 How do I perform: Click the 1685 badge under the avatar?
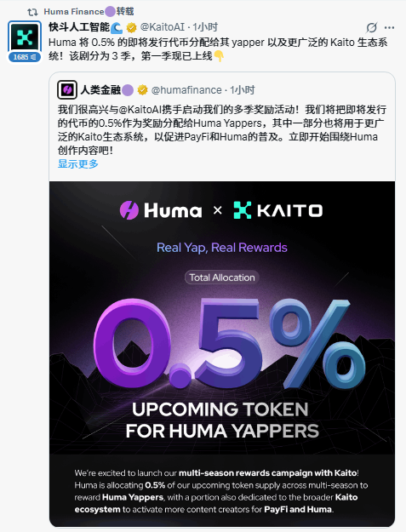tap(25, 57)
